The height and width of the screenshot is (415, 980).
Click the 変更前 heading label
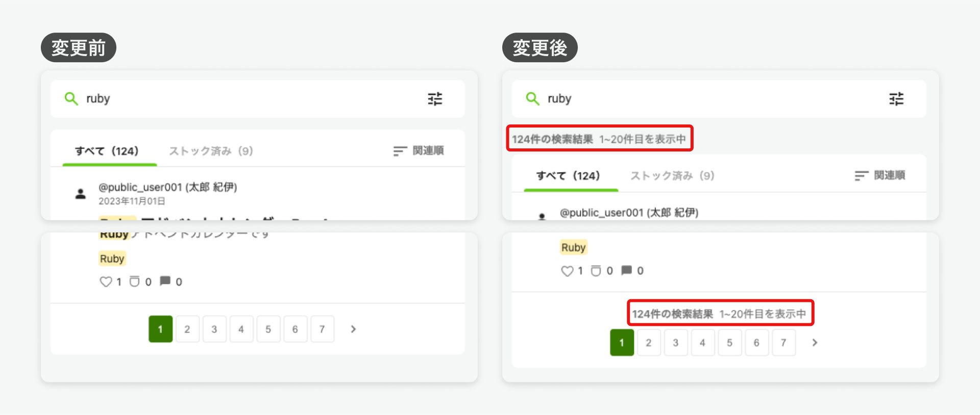pyautogui.click(x=79, y=47)
